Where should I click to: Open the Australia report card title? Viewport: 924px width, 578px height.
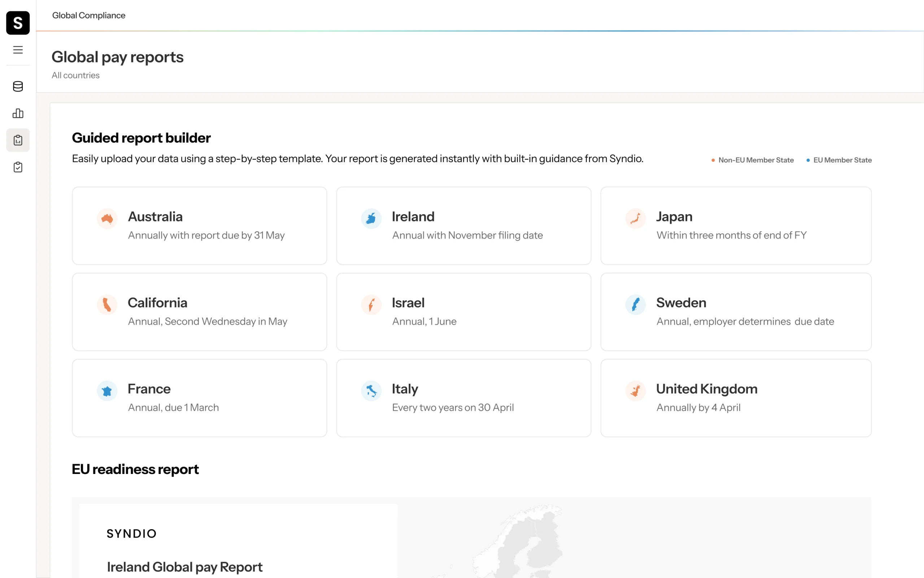point(156,217)
